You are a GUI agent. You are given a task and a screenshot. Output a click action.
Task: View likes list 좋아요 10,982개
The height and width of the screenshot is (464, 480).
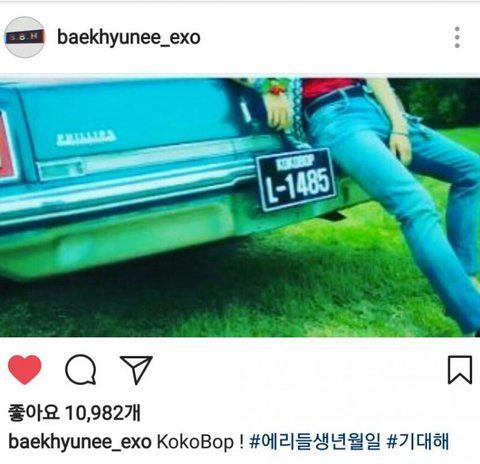74,413
